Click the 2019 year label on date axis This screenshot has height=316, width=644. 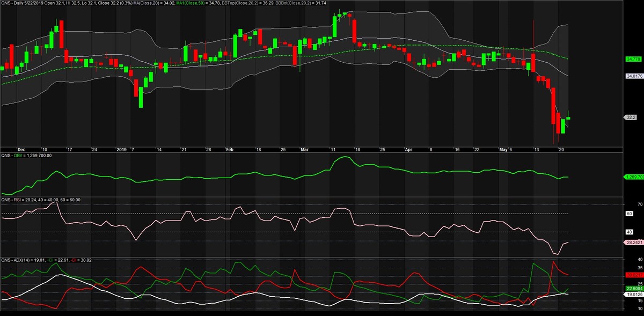coord(122,150)
